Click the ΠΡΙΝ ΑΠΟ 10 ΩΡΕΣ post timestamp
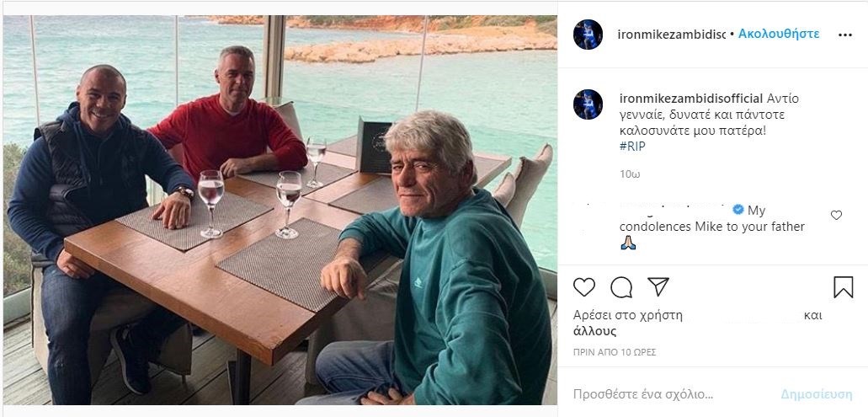This screenshot has width=868, height=417. (614, 352)
